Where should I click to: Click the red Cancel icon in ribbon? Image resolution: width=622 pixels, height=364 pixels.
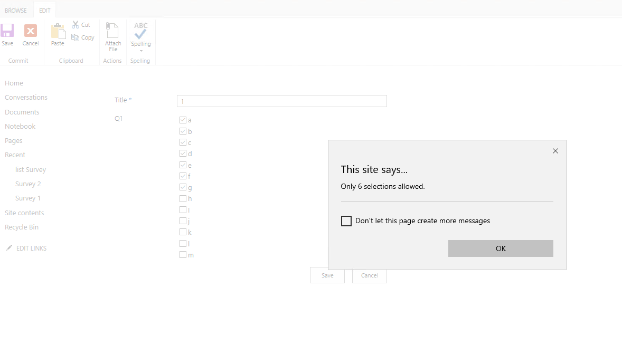pyautogui.click(x=31, y=31)
